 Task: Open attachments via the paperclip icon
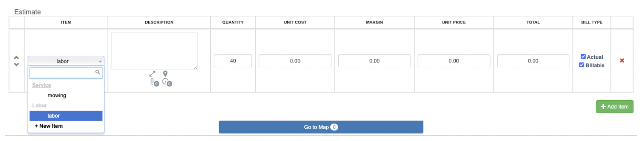pos(153,82)
